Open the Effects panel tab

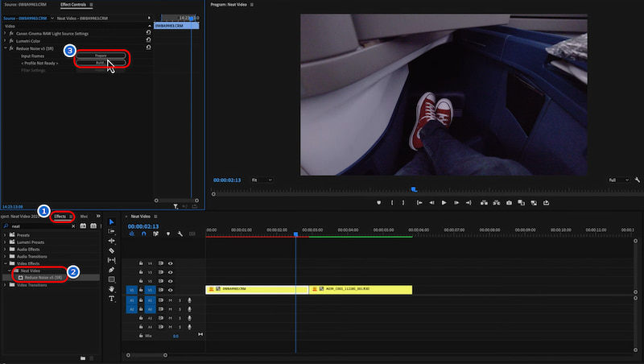(x=60, y=216)
